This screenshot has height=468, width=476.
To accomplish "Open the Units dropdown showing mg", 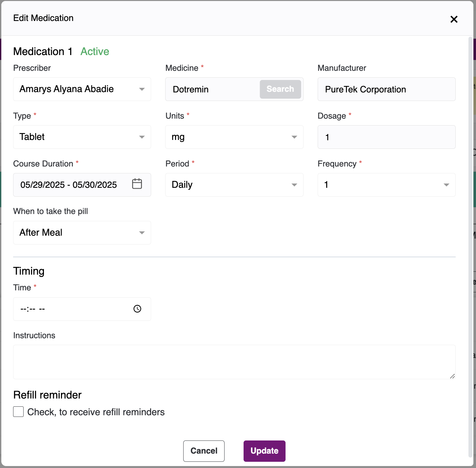I will [234, 137].
